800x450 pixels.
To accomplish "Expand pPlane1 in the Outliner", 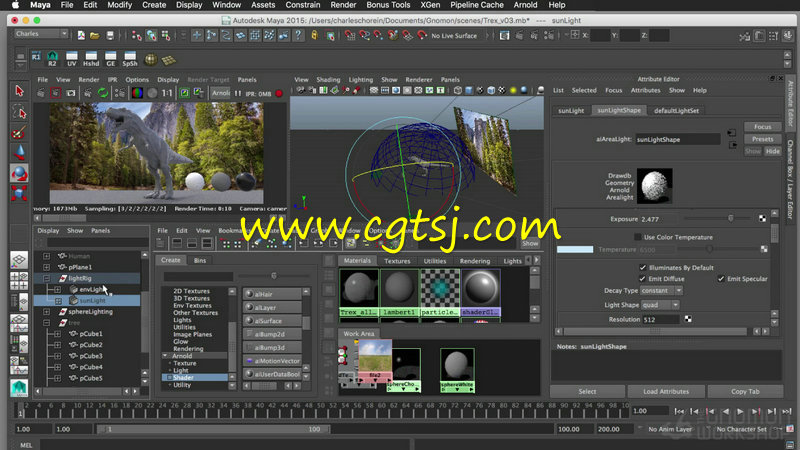I will coord(46,267).
